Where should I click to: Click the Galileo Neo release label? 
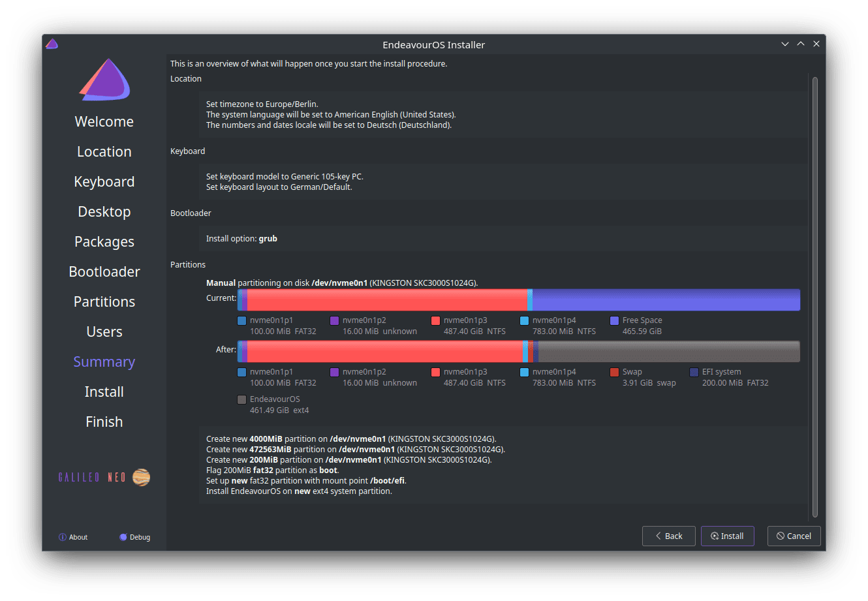click(x=93, y=478)
